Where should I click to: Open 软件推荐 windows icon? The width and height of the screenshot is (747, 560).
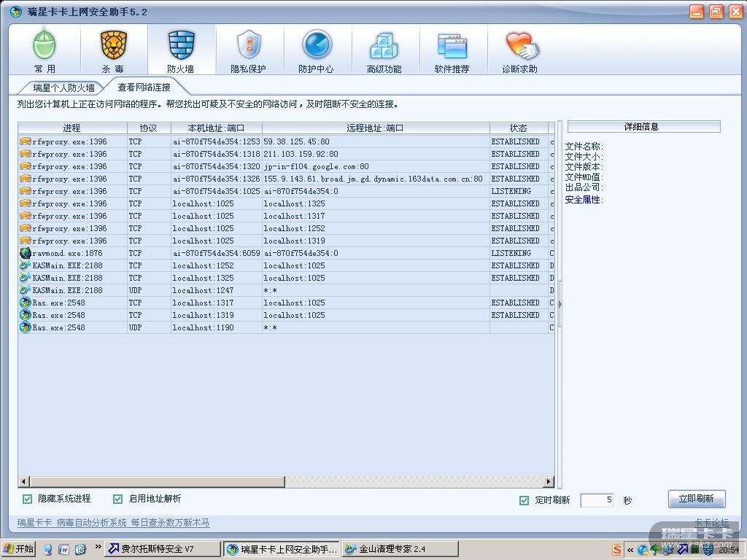[x=452, y=50]
